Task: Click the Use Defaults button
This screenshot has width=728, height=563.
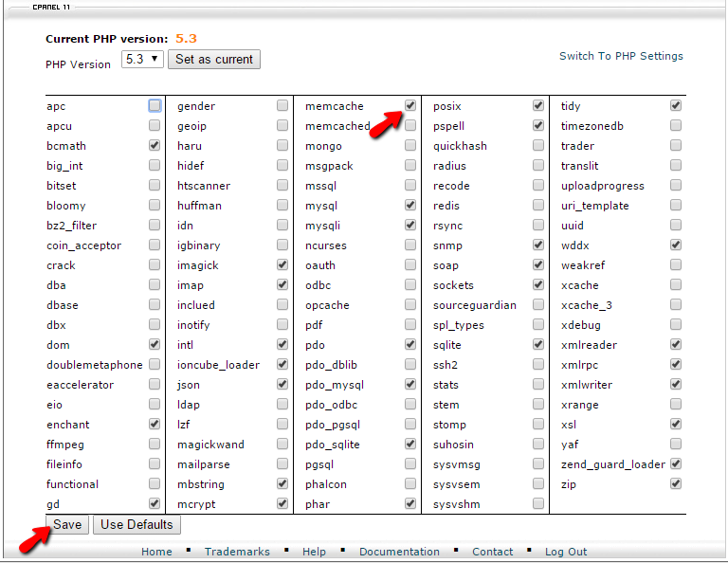Action: tap(136, 525)
